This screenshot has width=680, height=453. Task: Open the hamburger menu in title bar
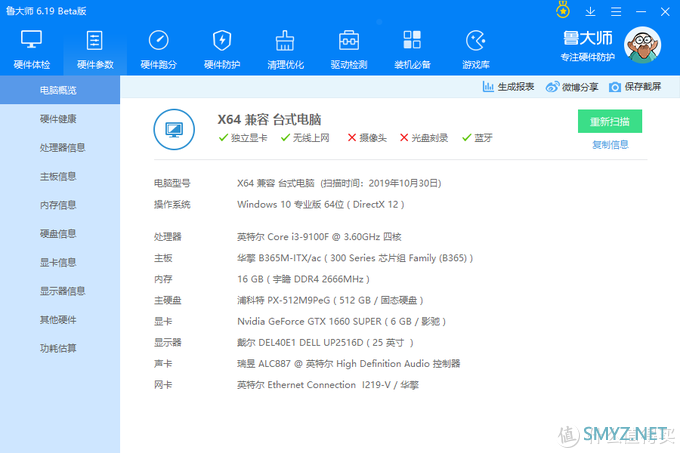616,12
